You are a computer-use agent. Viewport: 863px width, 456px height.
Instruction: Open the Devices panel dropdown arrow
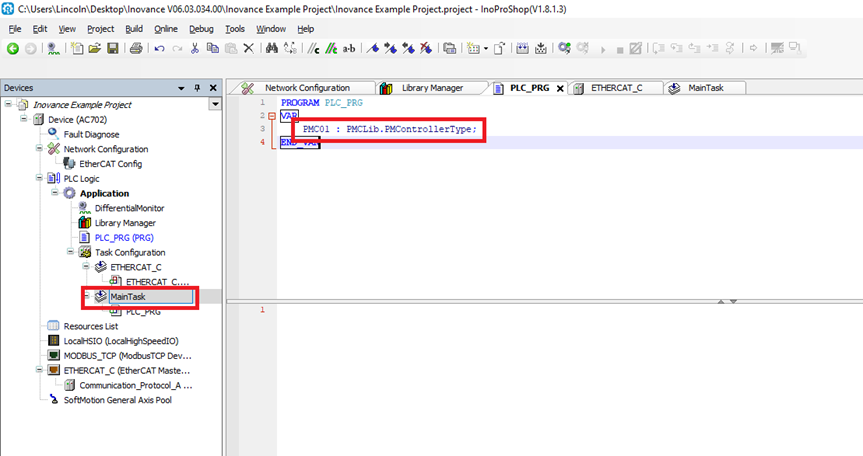pos(214,104)
